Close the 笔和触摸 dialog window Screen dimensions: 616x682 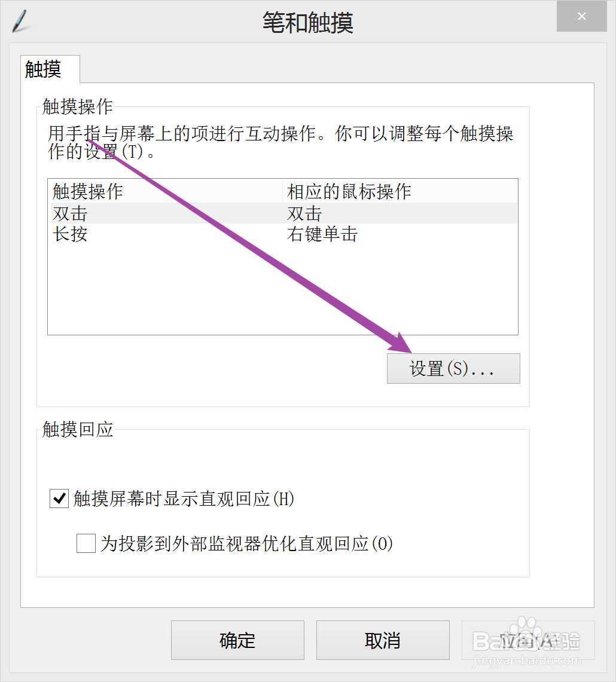[x=581, y=17]
